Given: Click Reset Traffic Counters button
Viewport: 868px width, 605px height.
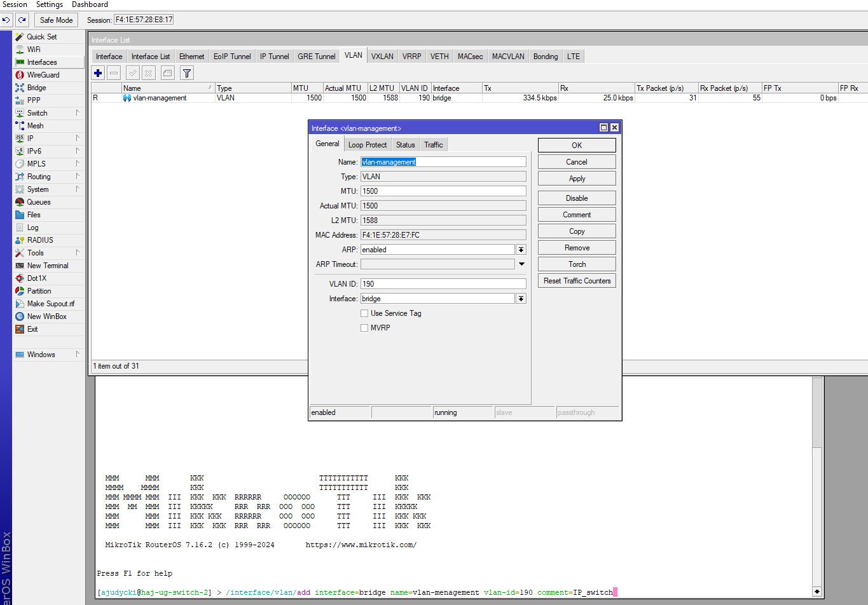Looking at the screenshot, I should pos(577,281).
